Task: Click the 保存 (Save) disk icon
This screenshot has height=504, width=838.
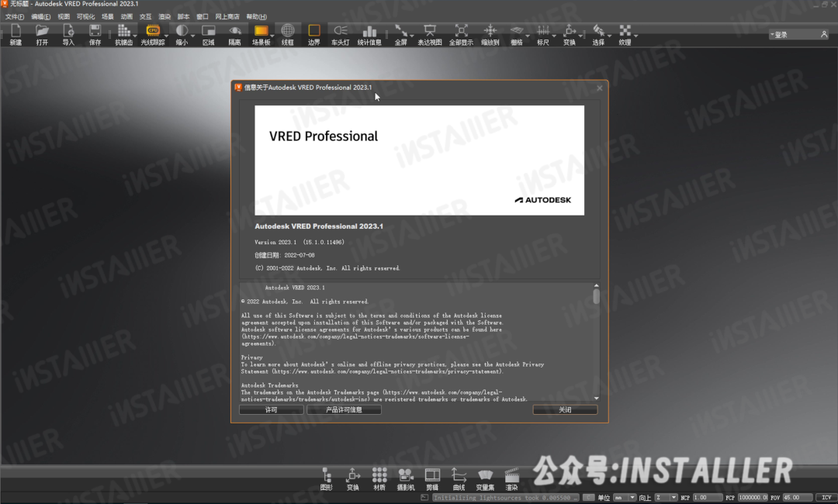Action: 95,35
